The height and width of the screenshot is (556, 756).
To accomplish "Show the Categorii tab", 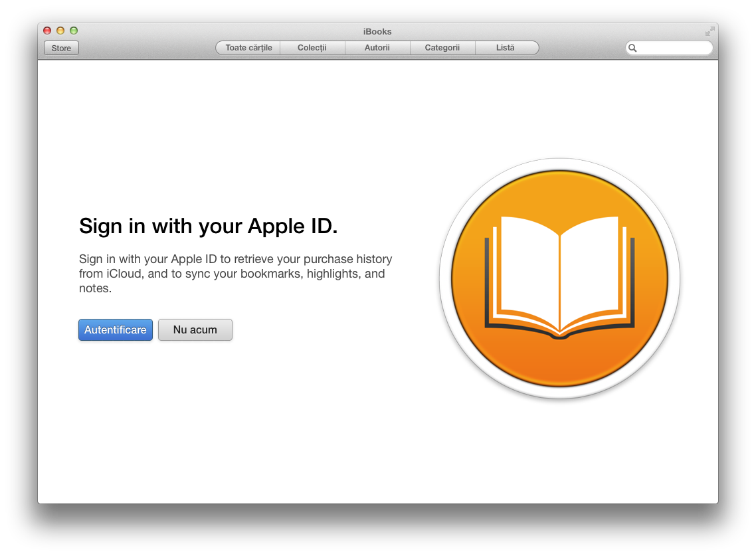I will (x=442, y=48).
